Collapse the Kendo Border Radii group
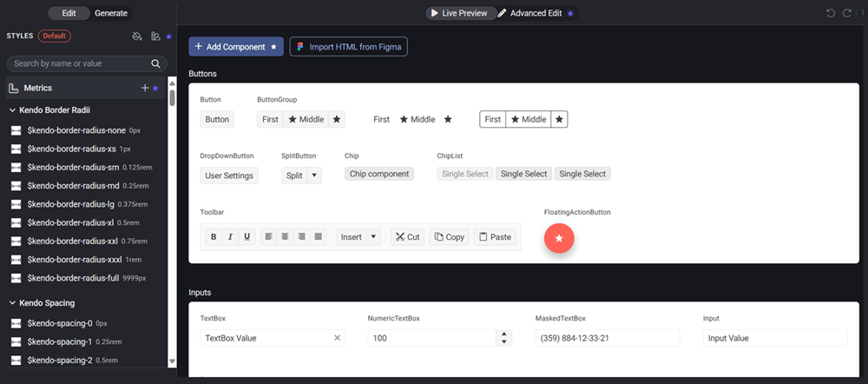Screen dimensions: 868x384 [x=12, y=110]
